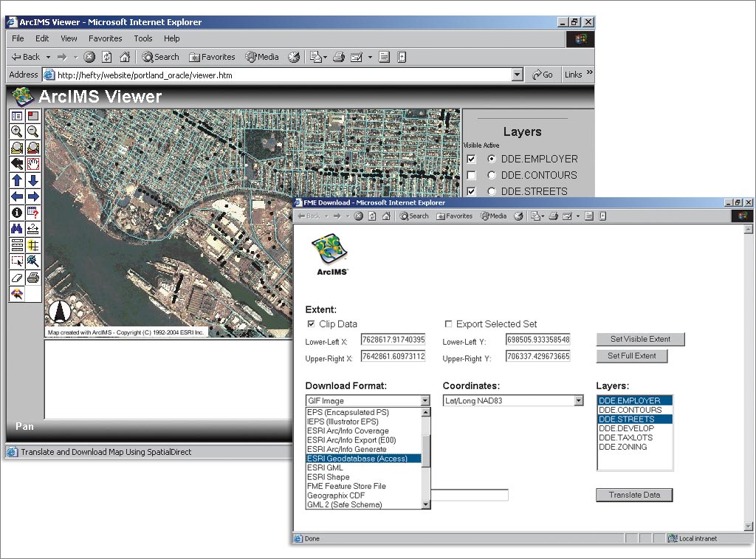Click the Print map tool in ArcIMS
Image resolution: width=756 pixels, height=559 pixels.
32,278
